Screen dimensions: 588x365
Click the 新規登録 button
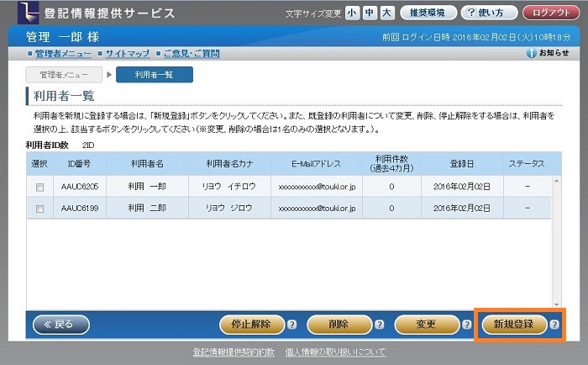[514, 325]
